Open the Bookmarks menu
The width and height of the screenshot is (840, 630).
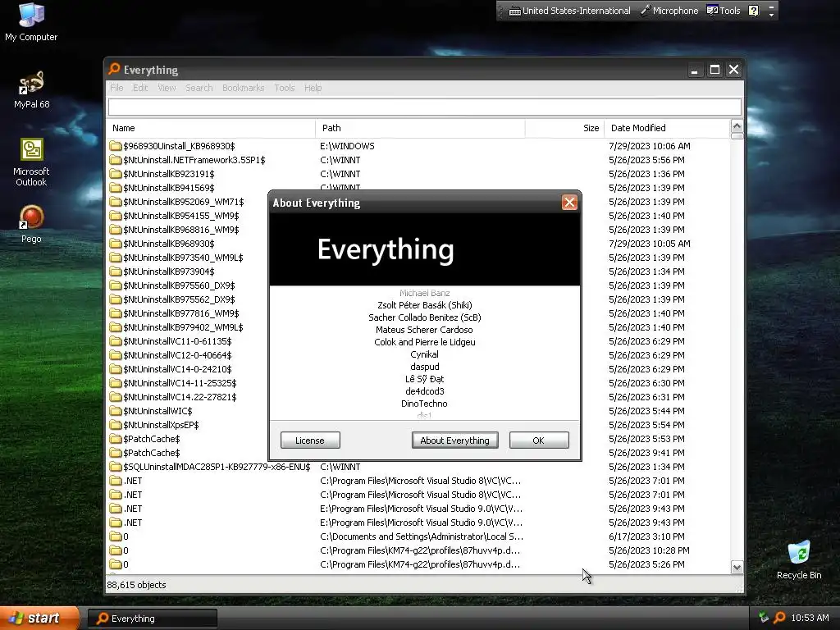(243, 88)
